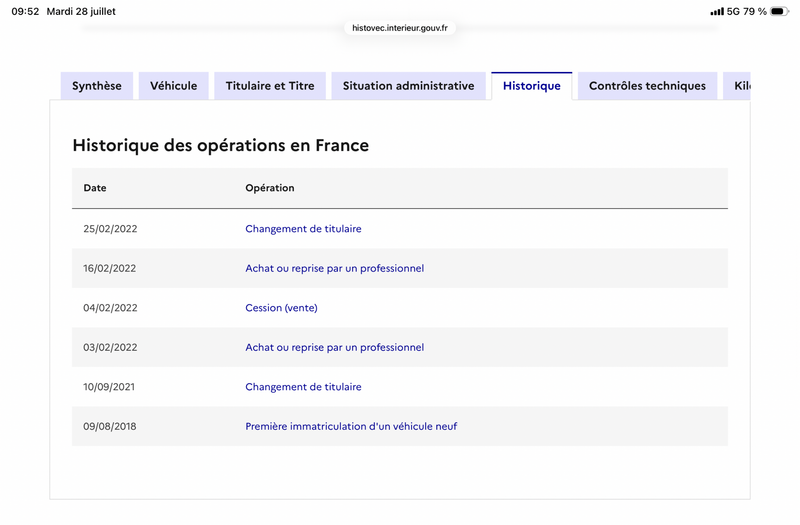This screenshot has height=525, width=800.
Task: Select the Historique tab
Action: coord(532,86)
